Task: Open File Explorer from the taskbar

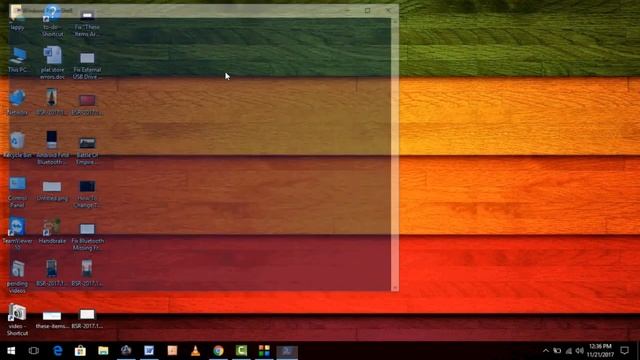Action: (x=103, y=351)
